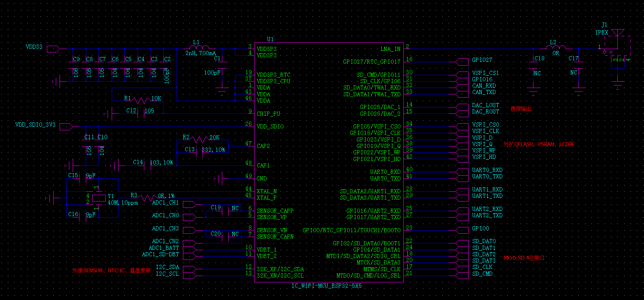The height and width of the screenshot is (300, 644).
Task: Click the GPIO18/VSPI_CLK pin name
Action: tap(375, 133)
